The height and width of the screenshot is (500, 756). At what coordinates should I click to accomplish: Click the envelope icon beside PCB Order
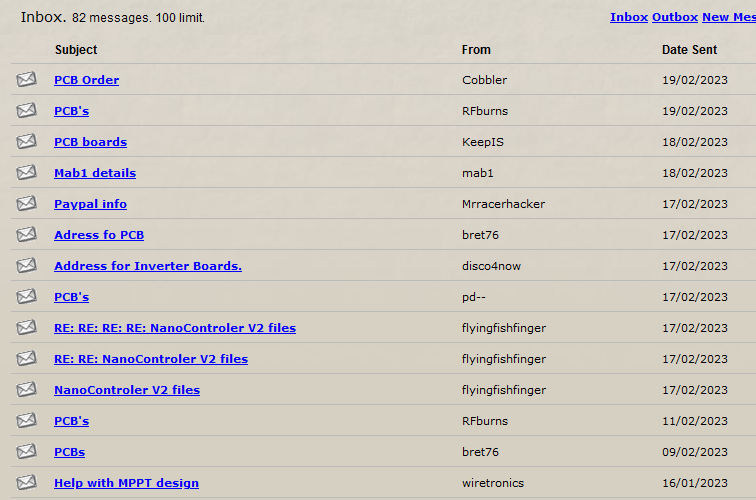26,80
